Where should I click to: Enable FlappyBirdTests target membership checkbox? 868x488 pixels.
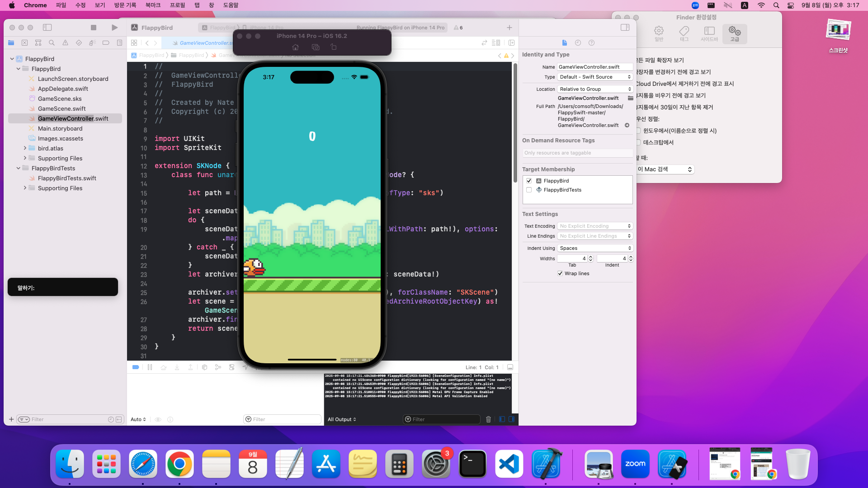click(529, 190)
